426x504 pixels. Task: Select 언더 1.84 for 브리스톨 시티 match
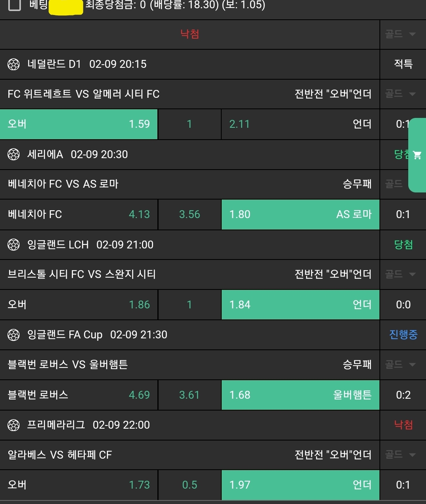(300, 305)
